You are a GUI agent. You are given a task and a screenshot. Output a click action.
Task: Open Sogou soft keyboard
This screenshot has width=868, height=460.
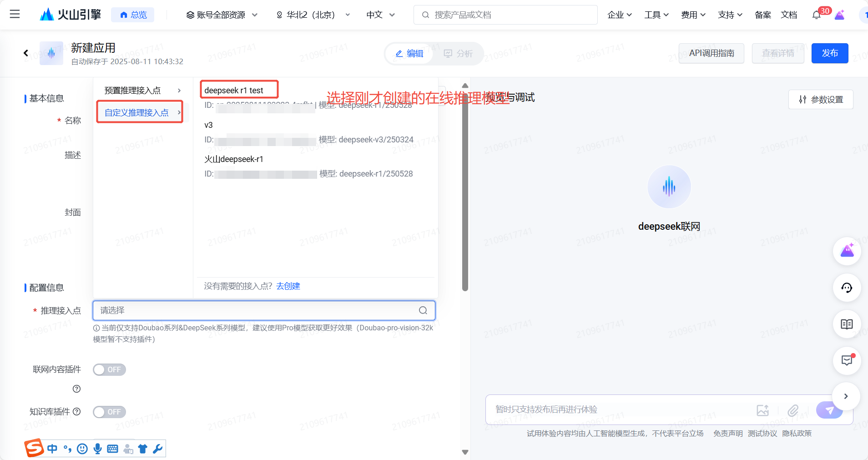[112, 449]
